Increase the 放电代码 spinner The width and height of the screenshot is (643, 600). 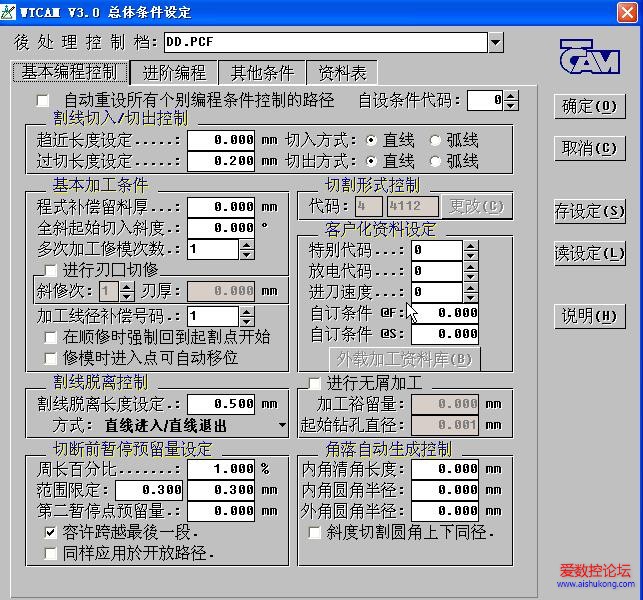471,266
